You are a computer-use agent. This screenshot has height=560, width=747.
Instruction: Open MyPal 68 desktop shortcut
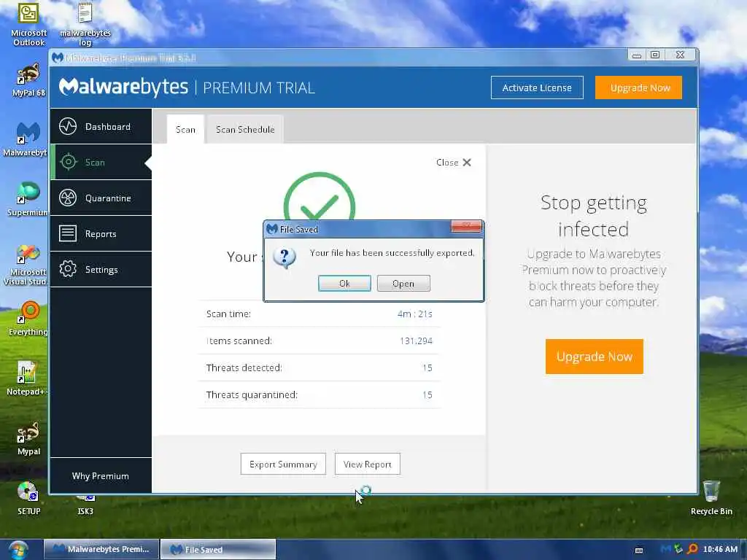click(x=28, y=80)
